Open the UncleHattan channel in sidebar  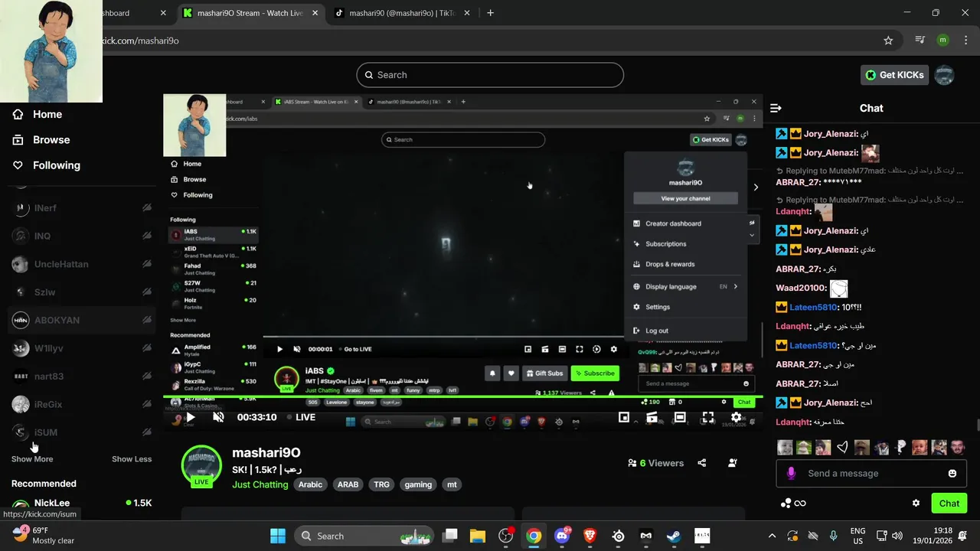coord(82,264)
